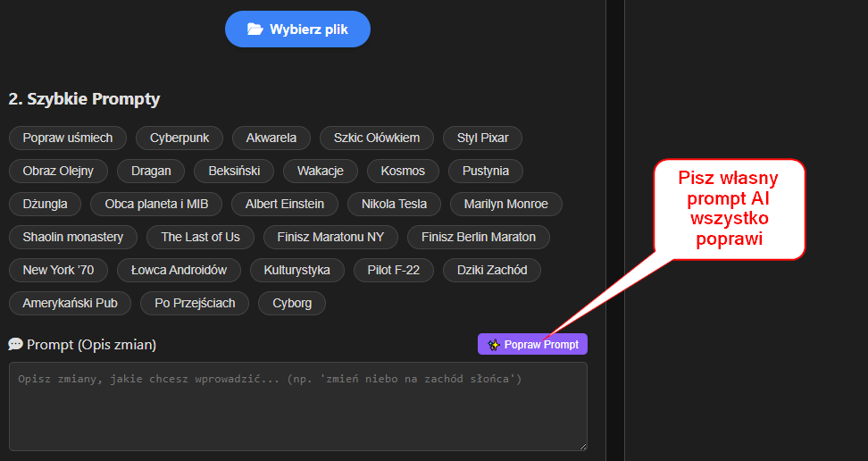868x461 pixels.
Task: Pick the Albert Einstein prompt chip
Action: [x=285, y=204]
